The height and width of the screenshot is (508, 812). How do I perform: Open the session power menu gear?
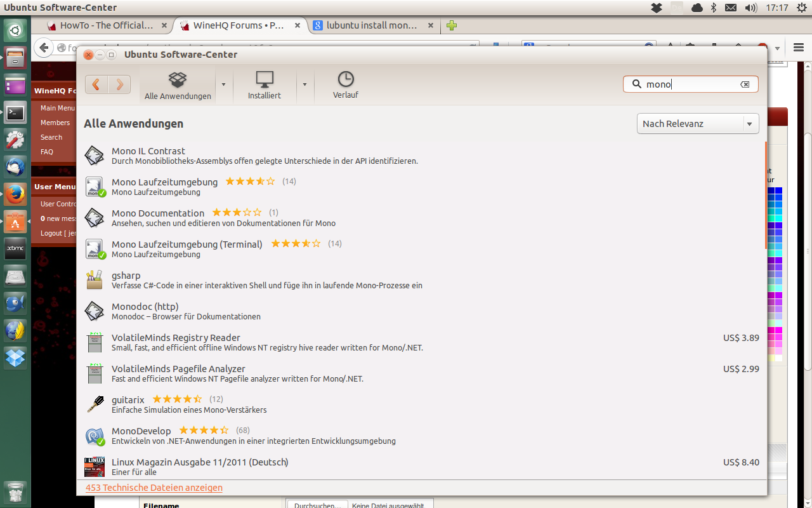[x=802, y=8]
